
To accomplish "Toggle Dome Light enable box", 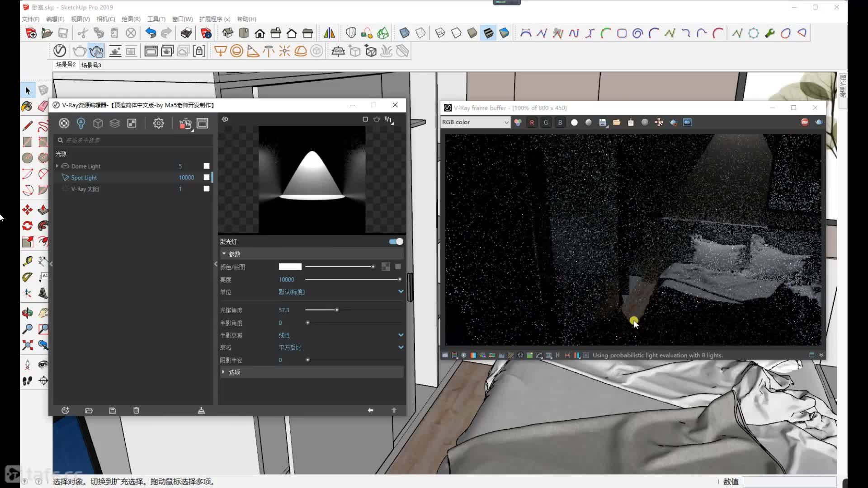I will tap(207, 166).
